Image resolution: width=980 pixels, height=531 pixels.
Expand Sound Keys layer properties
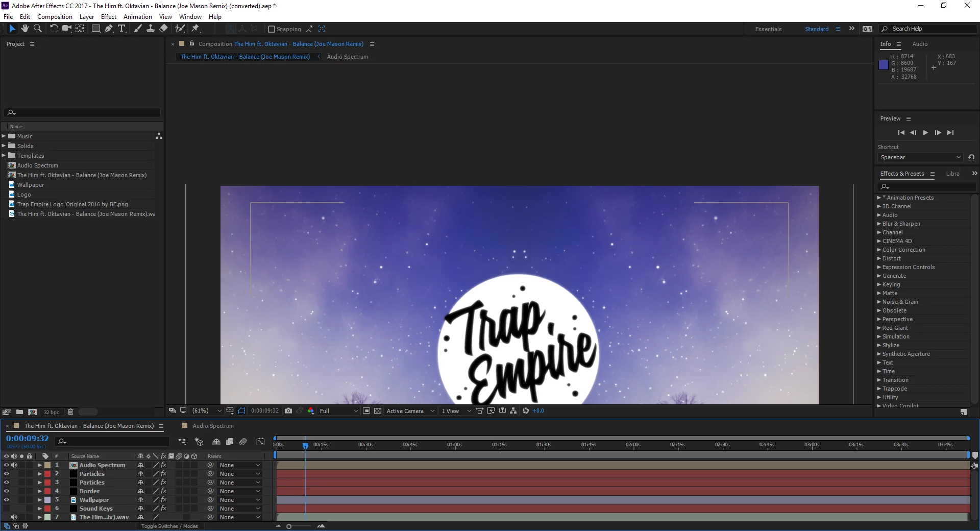point(40,509)
